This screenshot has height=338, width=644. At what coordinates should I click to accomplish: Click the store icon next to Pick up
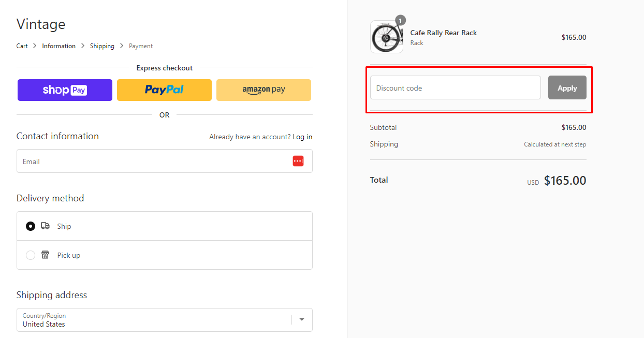tap(45, 255)
